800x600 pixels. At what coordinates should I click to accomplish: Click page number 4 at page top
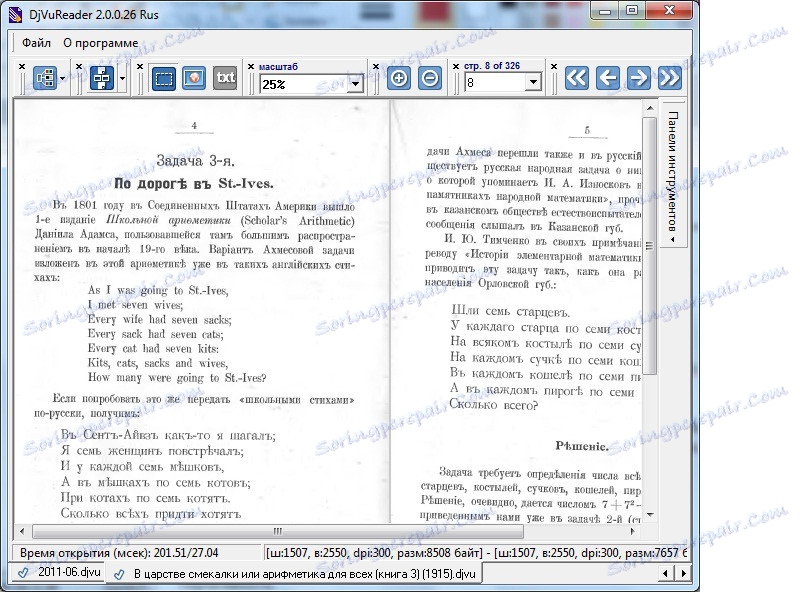[194, 126]
